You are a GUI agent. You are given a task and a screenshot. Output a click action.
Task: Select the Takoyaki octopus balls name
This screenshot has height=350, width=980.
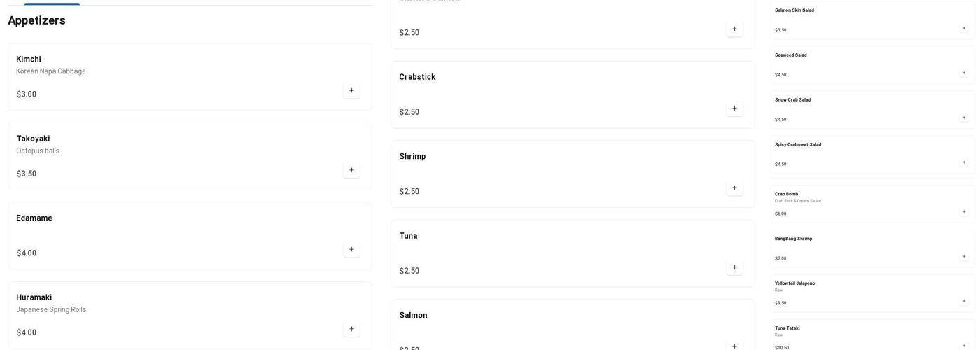tap(33, 139)
